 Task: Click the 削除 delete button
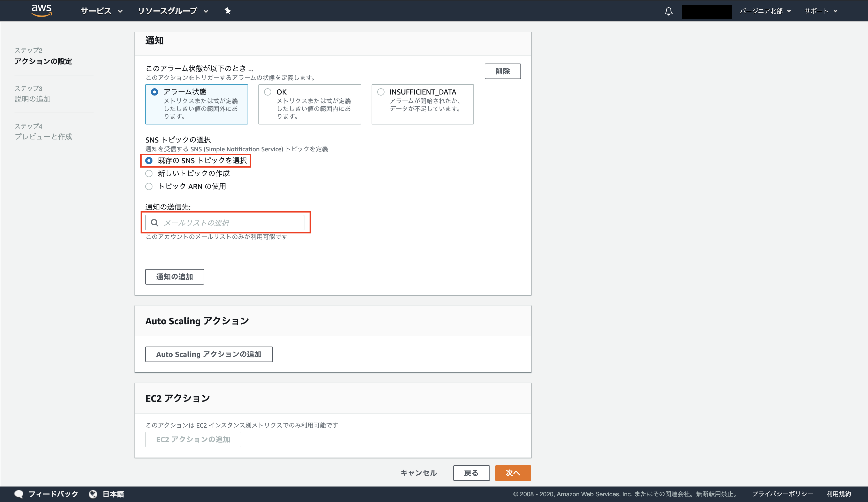point(502,71)
